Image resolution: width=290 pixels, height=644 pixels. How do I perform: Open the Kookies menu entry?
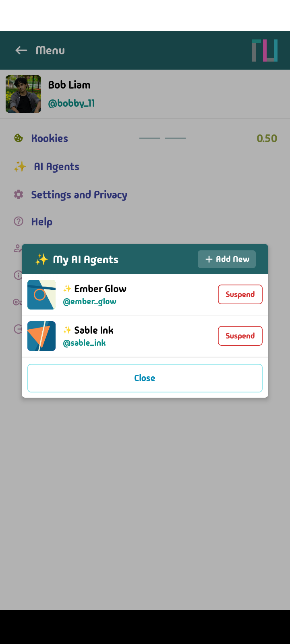[50, 138]
